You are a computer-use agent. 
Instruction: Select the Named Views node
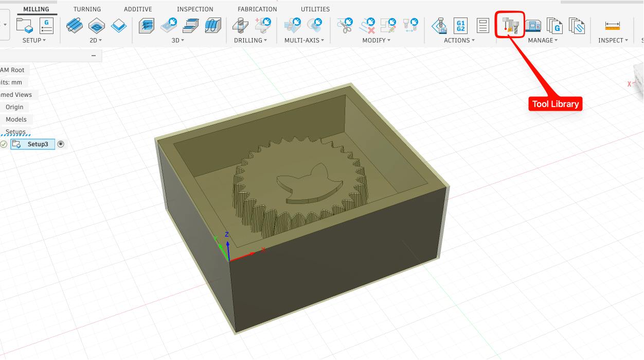click(x=16, y=95)
